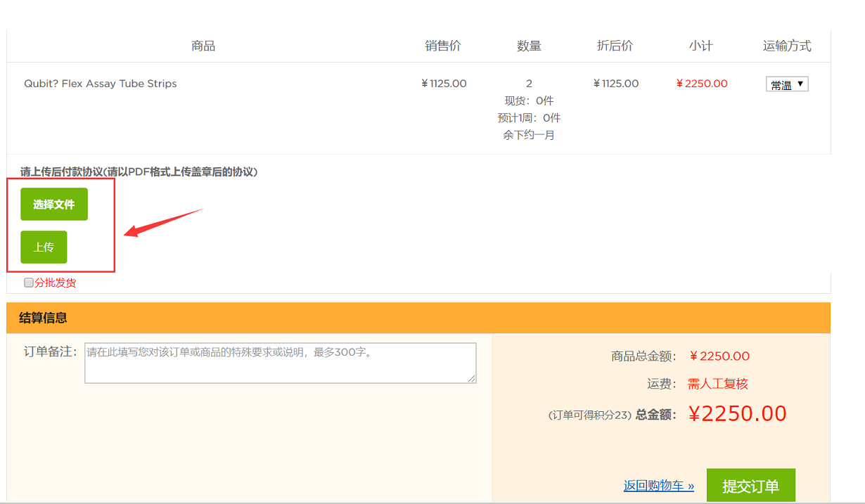Submit order with 提交订单 button

[x=750, y=486]
